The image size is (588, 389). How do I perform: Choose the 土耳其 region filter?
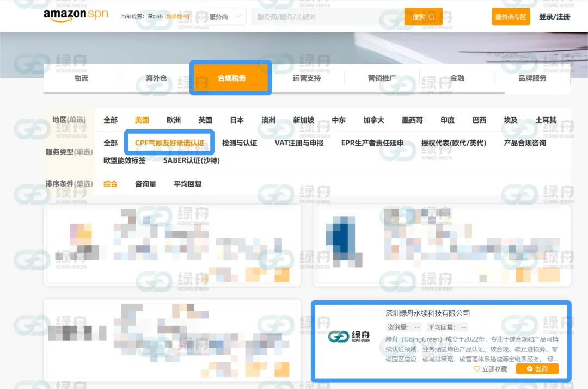coord(546,120)
